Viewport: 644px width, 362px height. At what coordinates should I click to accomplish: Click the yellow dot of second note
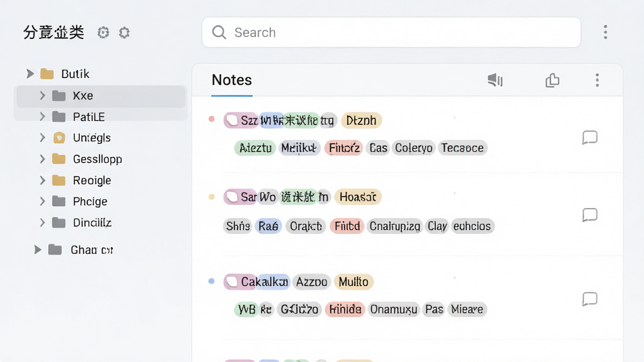tap(211, 197)
